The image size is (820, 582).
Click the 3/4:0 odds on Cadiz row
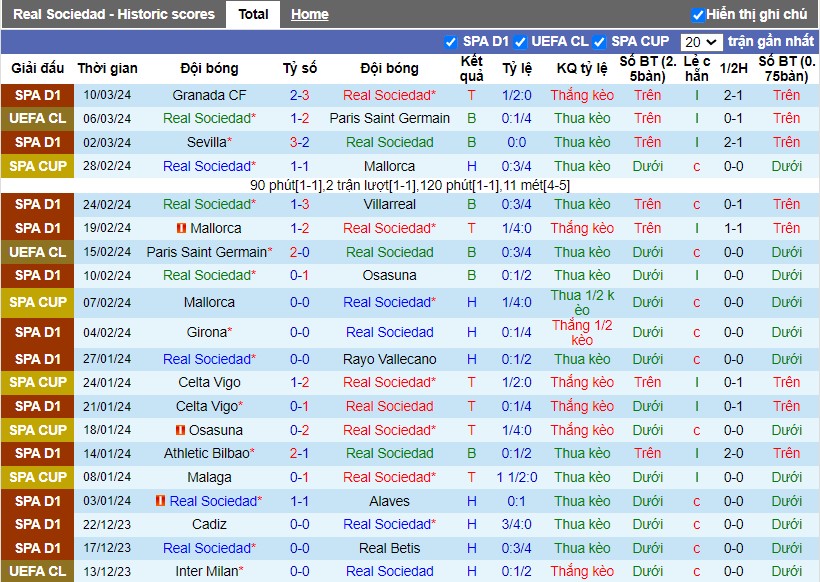(517, 524)
